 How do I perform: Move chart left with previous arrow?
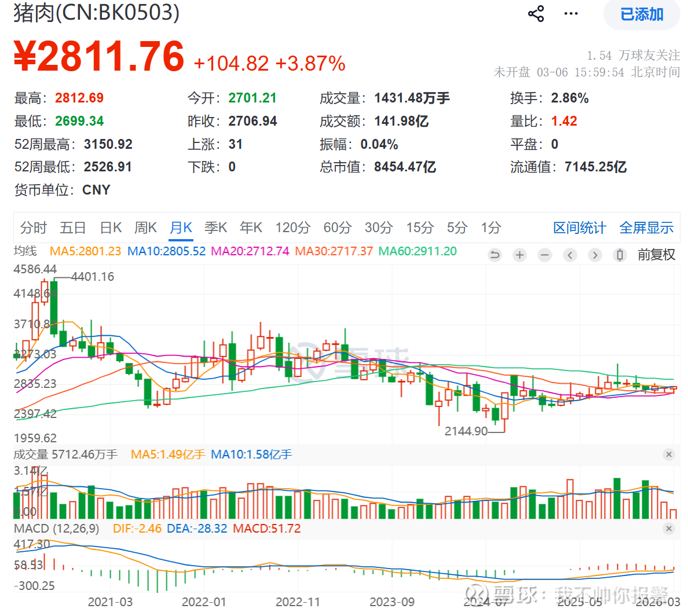570,255
